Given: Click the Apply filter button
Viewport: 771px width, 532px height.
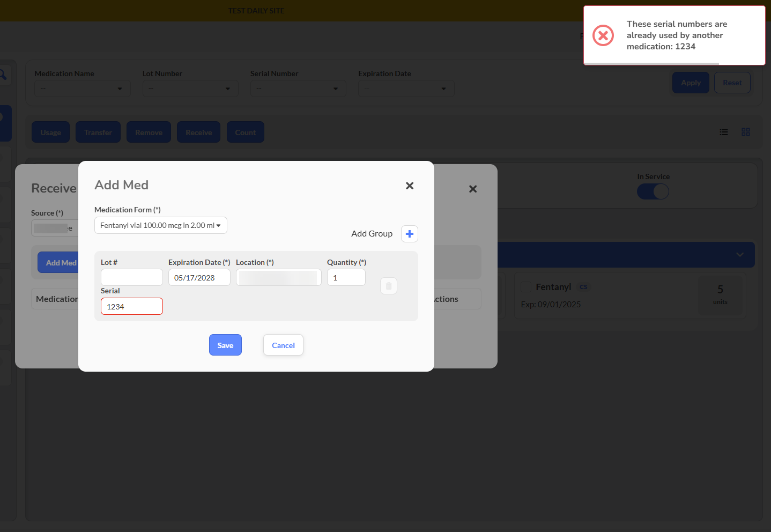Looking at the screenshot, I should 691,83.
